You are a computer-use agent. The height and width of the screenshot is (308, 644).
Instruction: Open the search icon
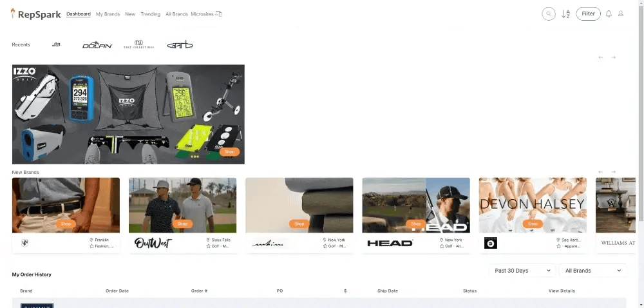click(548, 14)
